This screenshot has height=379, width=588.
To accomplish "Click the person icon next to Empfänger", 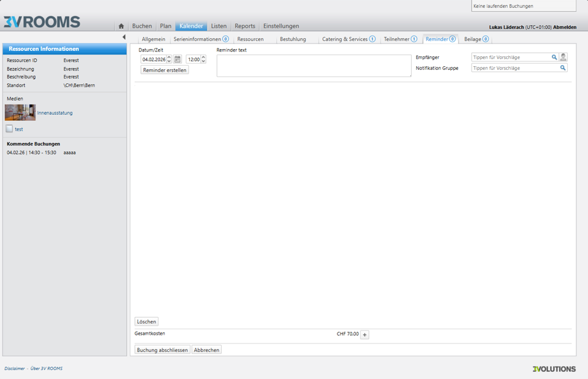I will [563, 58].
